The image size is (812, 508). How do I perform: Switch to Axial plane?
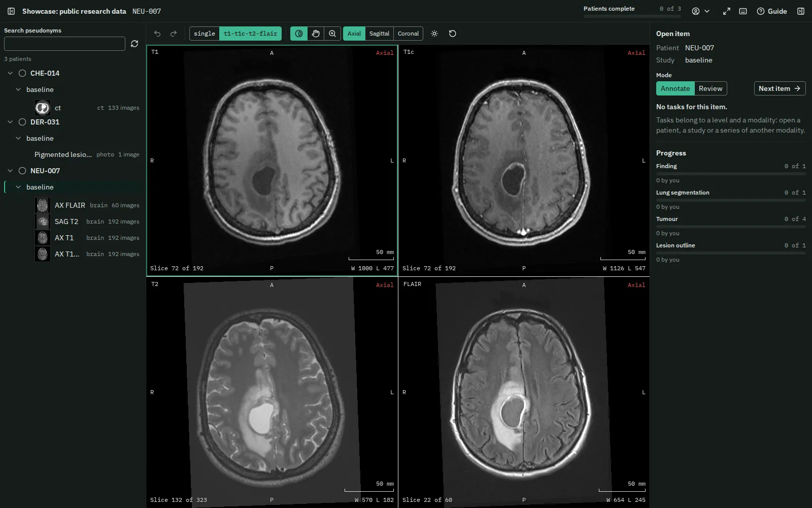coord(354,34)
